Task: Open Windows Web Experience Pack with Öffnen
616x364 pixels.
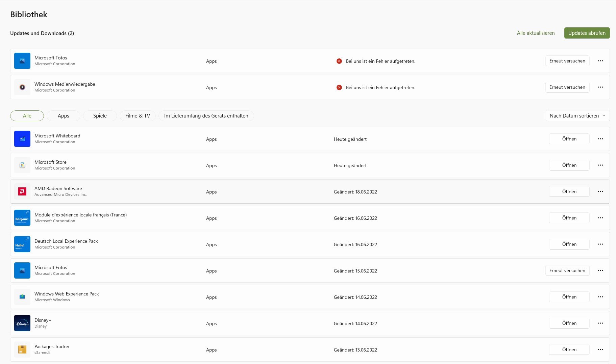Action: coord(569,297)
